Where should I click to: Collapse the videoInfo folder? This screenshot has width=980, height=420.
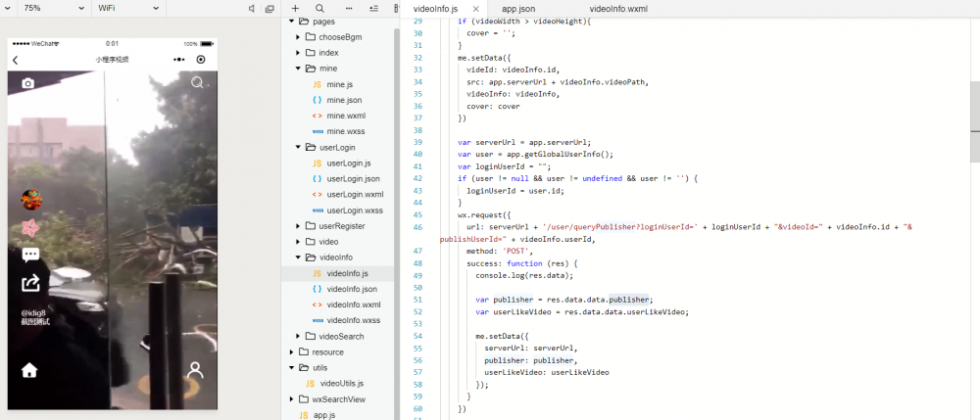(298, 257)
